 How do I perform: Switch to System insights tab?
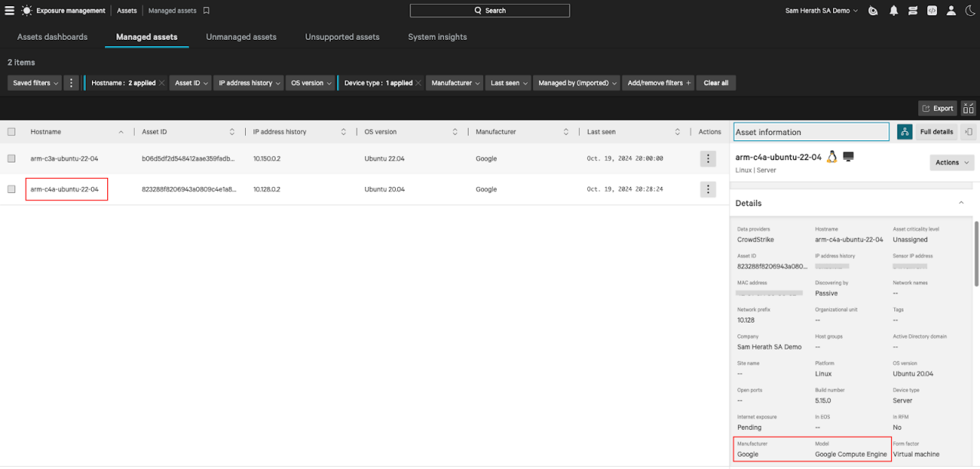tap(437, 37)
